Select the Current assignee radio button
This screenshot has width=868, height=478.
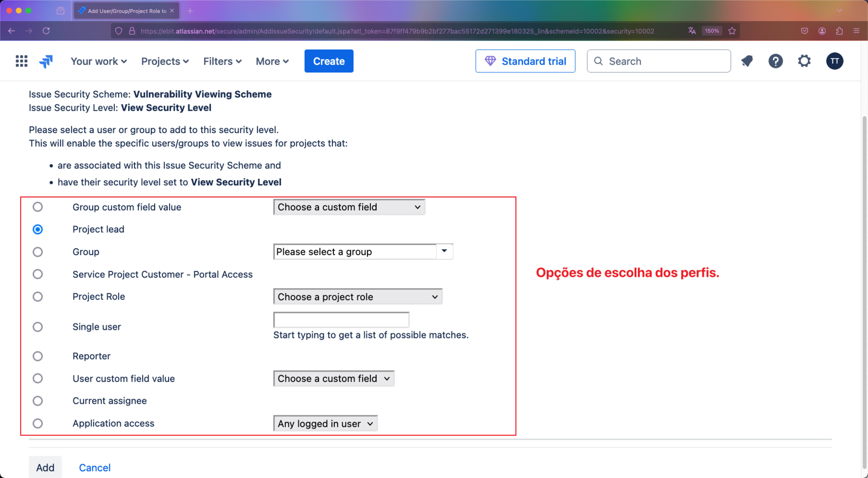pos(38,401)
